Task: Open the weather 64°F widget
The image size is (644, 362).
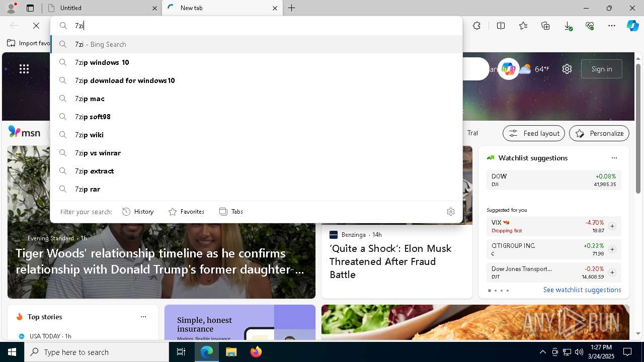Action: point(534,69)
